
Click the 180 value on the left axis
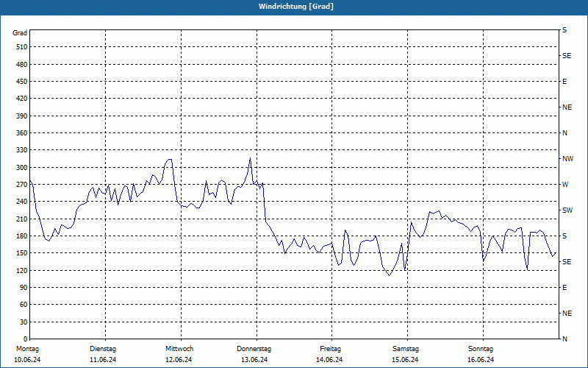click(22, 236)
